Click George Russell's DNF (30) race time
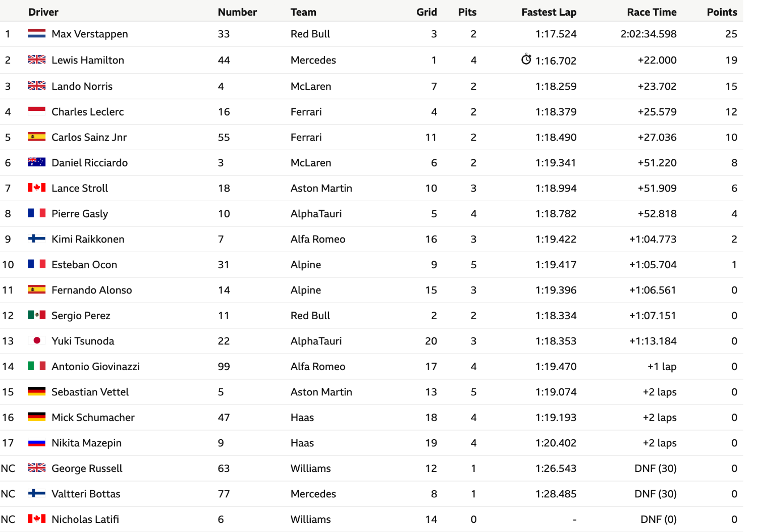The width and height of the screenshot is (757, 532). (656, 468)
